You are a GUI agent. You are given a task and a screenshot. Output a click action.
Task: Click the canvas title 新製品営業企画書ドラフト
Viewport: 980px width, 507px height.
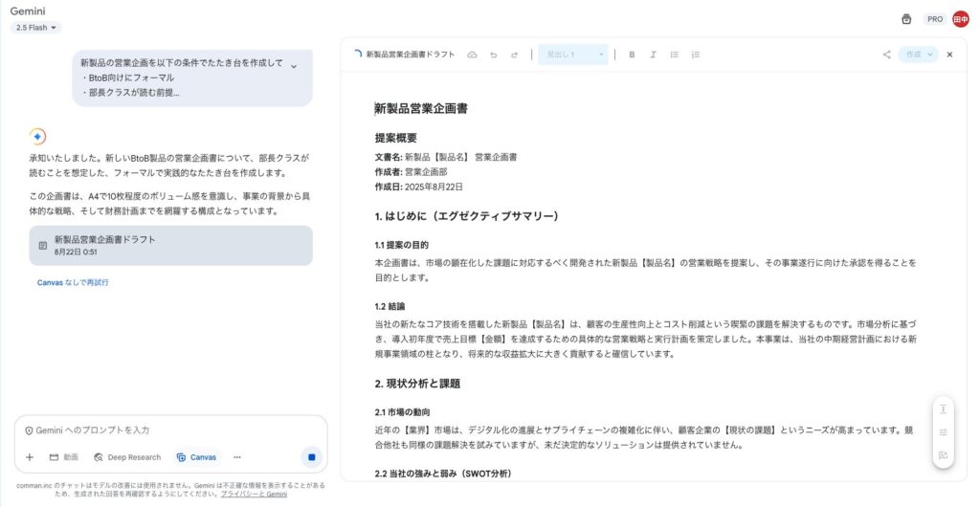pos(411,55)
